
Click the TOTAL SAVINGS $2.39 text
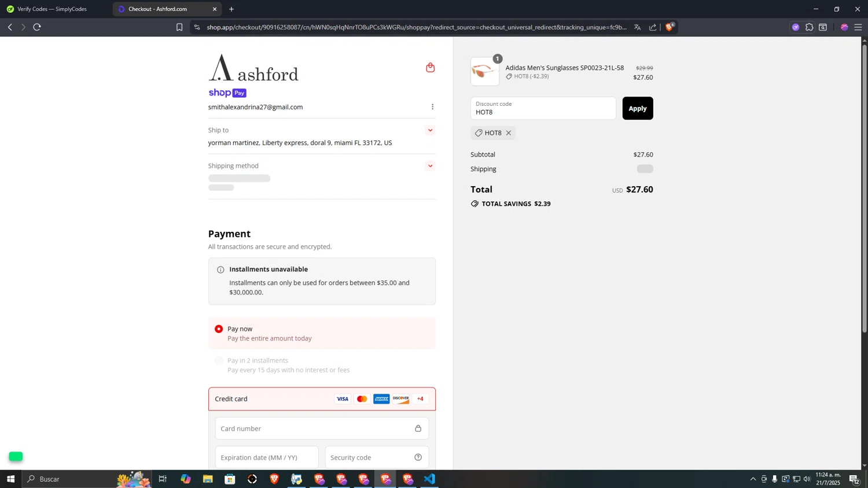(516, 204)
